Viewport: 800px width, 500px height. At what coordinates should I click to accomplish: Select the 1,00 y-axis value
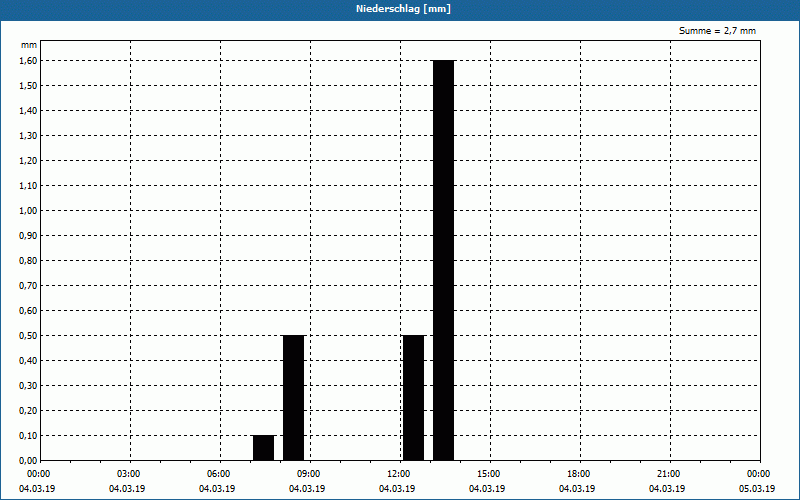[28, 210]
